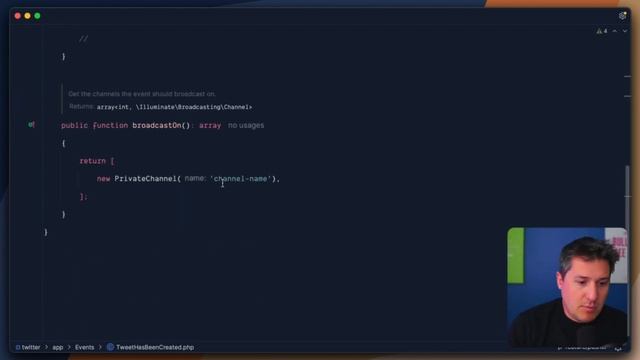Click the yellow macOS minimize window button

[x=27, y=16]
